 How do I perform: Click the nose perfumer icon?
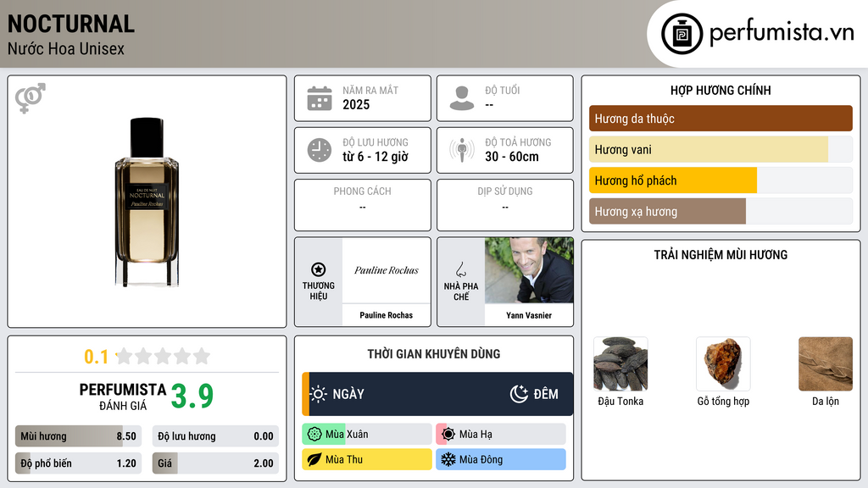tap(460, 269)
